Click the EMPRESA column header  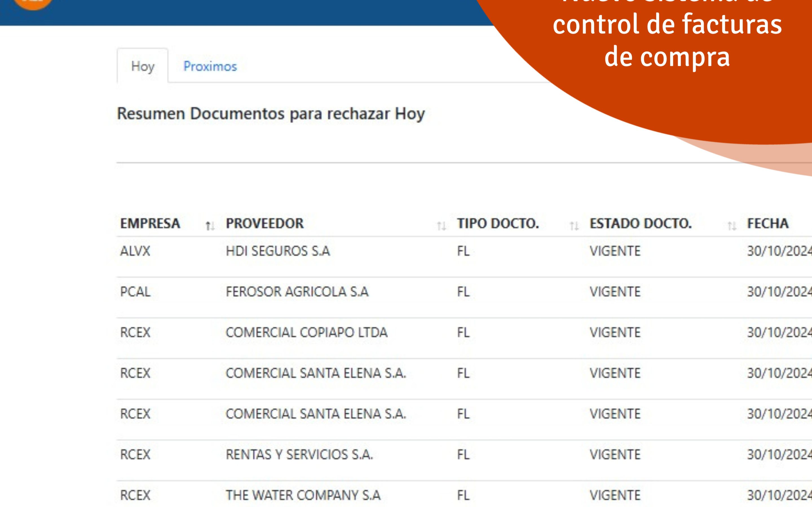[x=150, y=224]
